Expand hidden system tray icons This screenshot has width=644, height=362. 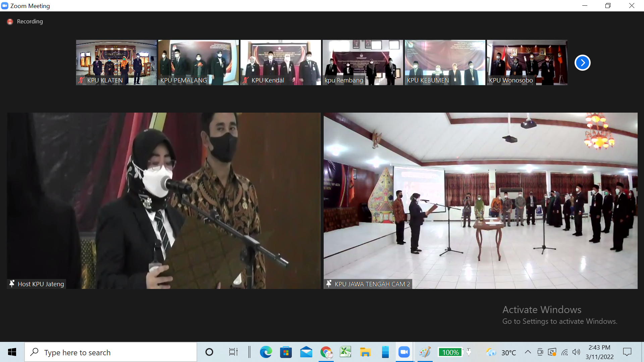tap(528, 352)
